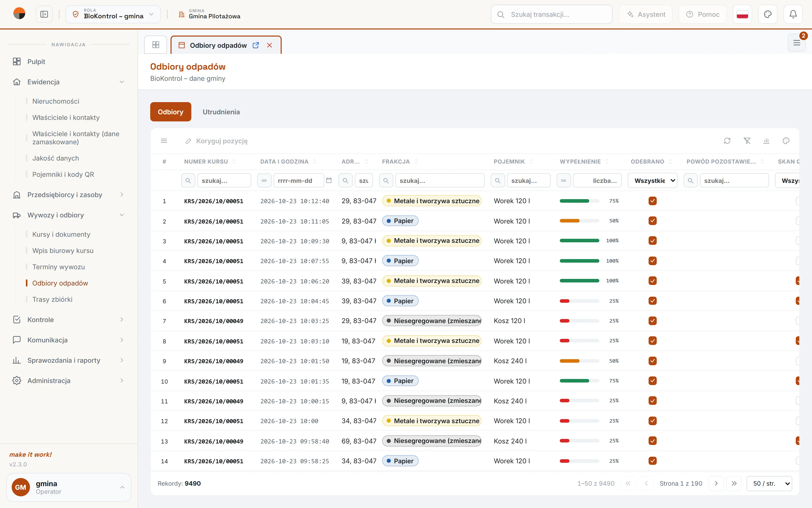The height and width of the screenshot is (508, 812).
Task: Open notifications bell icon
Action: tap(793, 14)
